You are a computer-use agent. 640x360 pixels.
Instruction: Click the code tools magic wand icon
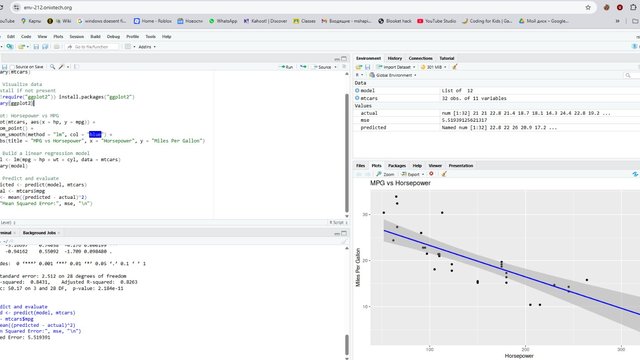coord(61,67)
